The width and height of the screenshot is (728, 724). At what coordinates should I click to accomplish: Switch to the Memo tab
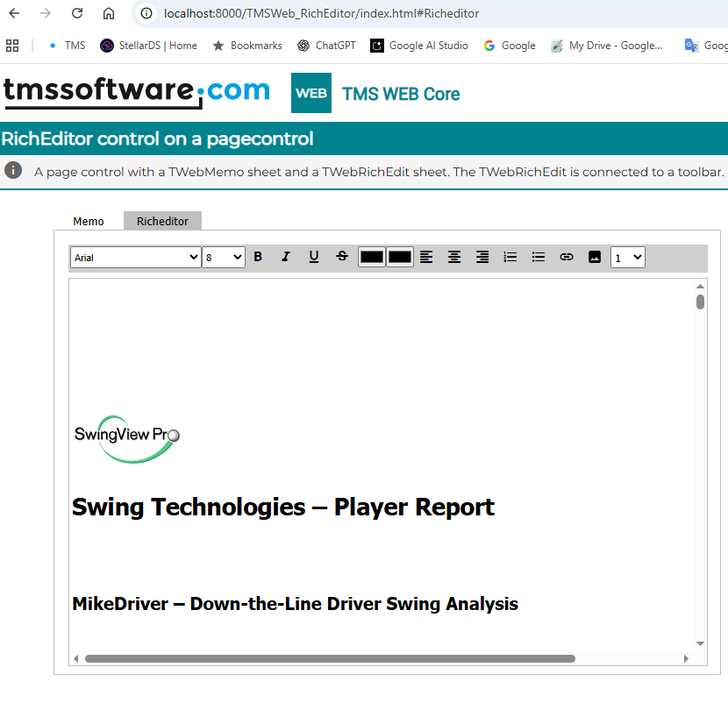point(89,221)
